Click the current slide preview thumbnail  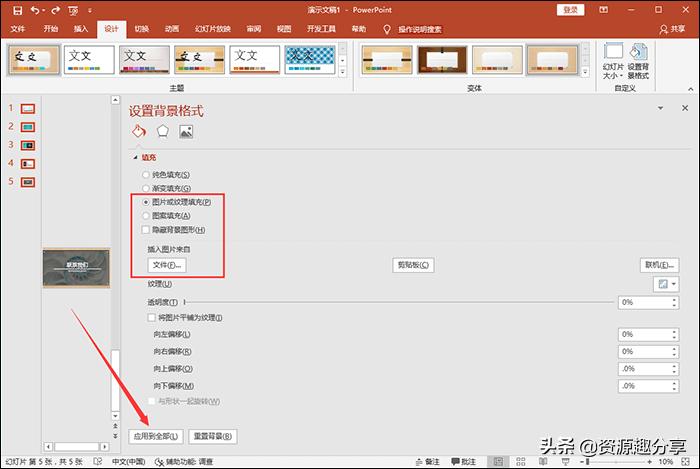tap(76, 268)
